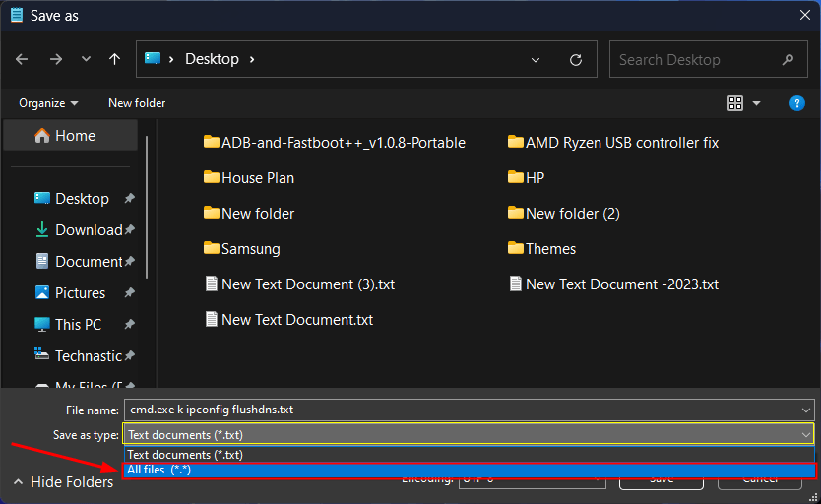Open Pictures in the navigation pane
821x504 pixels.
70,292
